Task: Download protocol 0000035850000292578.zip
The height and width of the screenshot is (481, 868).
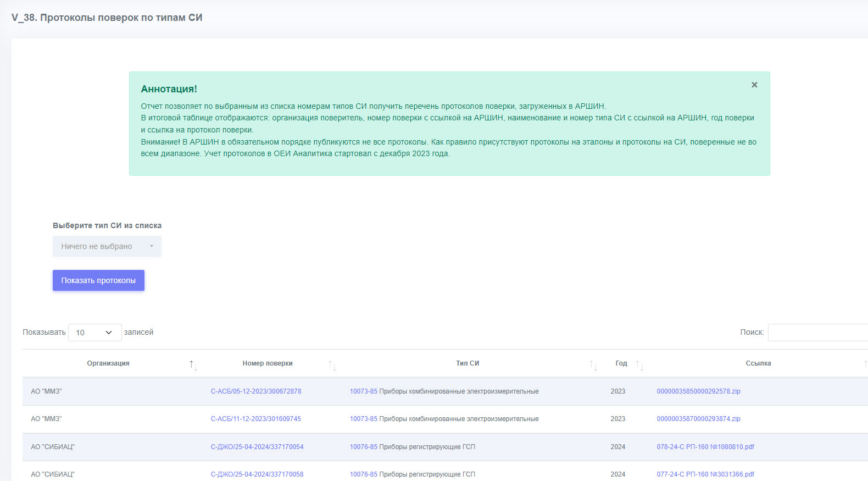Action: tap(699, 391)
